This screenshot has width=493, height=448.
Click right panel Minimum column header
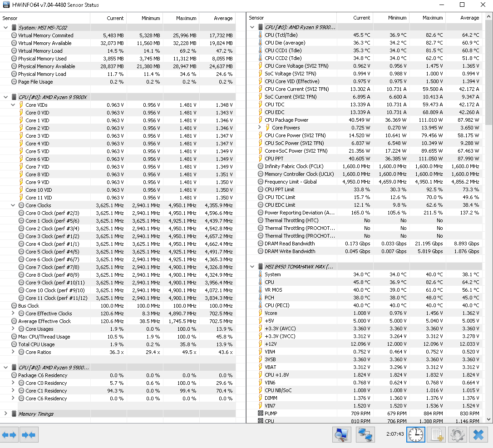pos(391,18)
